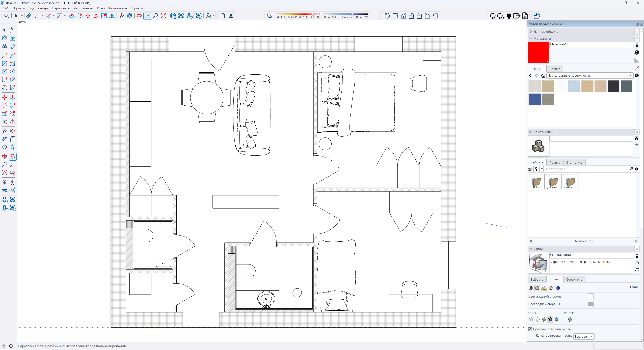The width and height of the screenshot is (644, 350).
Task: Pick the blue material swatch
Action: 535,99
